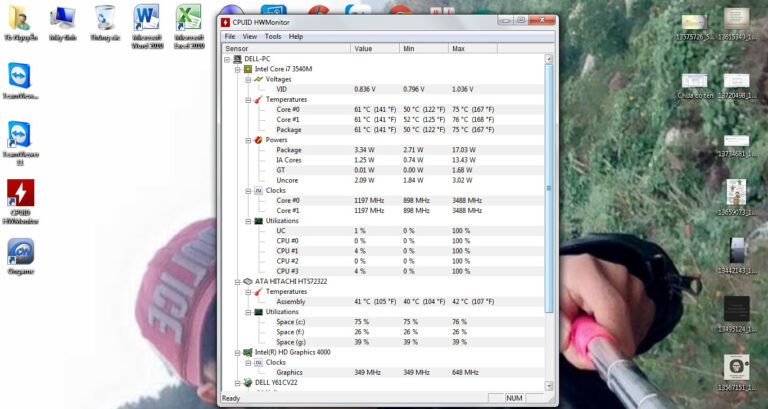Open the File menu
This screenshot has height=409, width=768.
click(230, 37)
